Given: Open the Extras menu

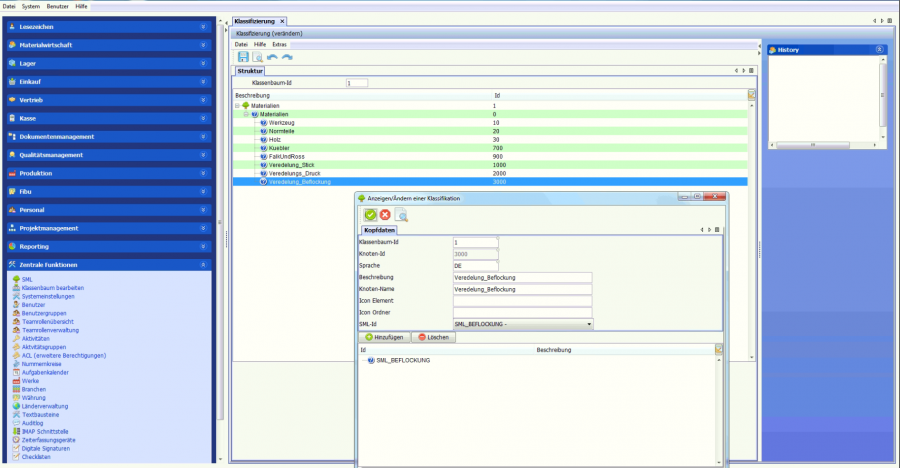Looking at the screenshot, I should [x=280, y=45].
